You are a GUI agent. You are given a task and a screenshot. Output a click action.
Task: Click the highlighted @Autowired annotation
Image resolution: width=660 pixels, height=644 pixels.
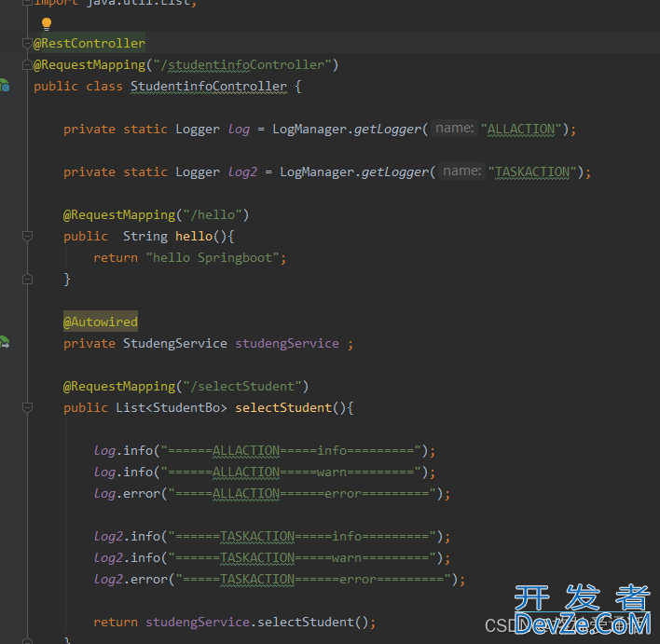[101, 322]
